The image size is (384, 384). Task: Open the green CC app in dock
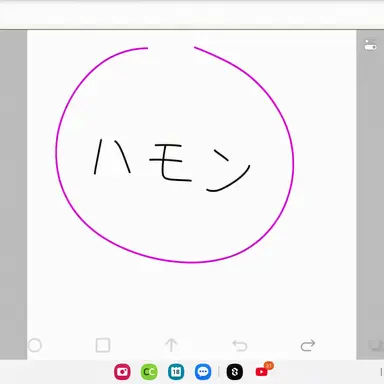coord(149,372)
